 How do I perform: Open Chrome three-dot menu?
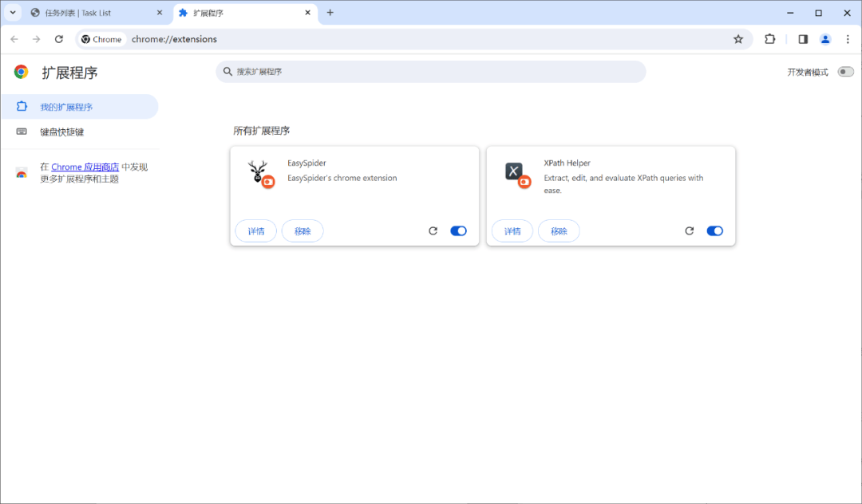pyautogui.click(x=848, y=39)
